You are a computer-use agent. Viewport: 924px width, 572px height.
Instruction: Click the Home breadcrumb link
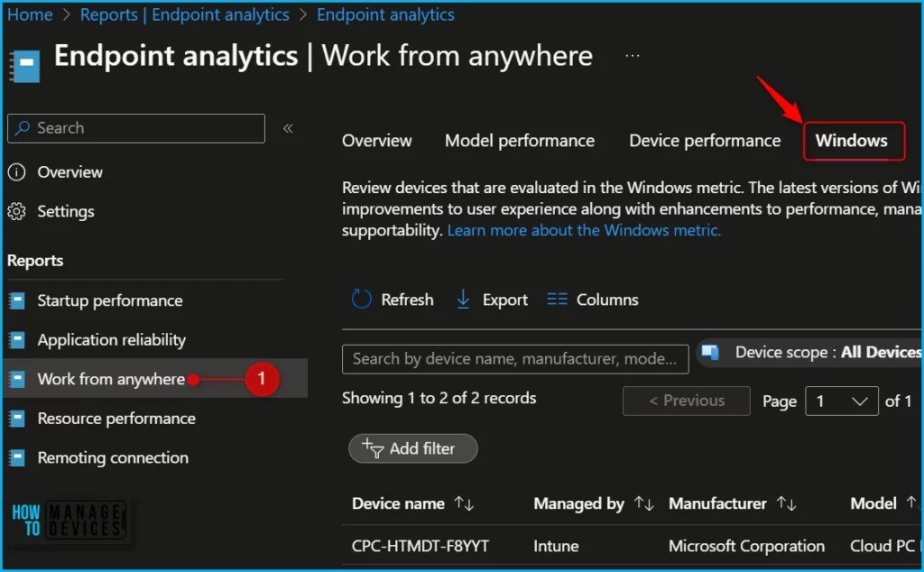click(x=30, y=14)
